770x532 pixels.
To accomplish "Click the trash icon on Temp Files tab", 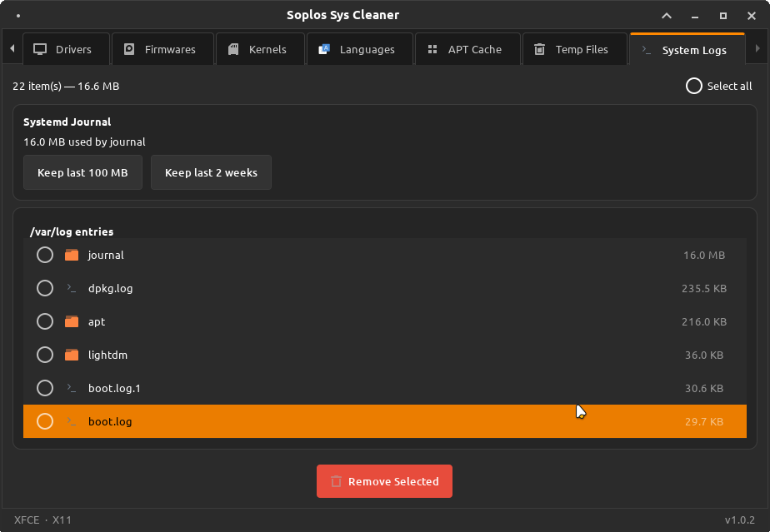I will [x=540, y=49].
